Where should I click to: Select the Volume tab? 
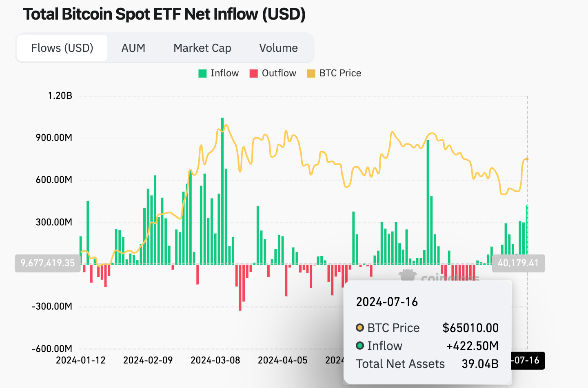(x=278, y=48)
